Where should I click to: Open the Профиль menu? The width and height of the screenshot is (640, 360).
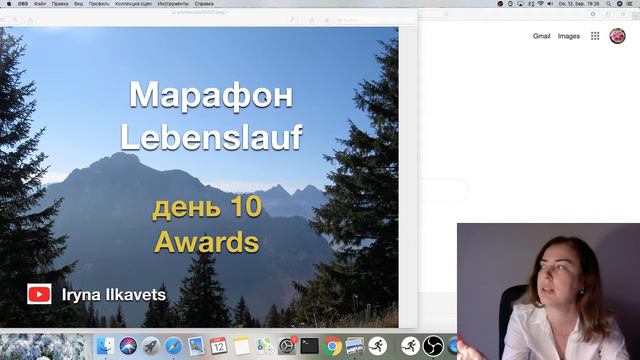[99, 4]
